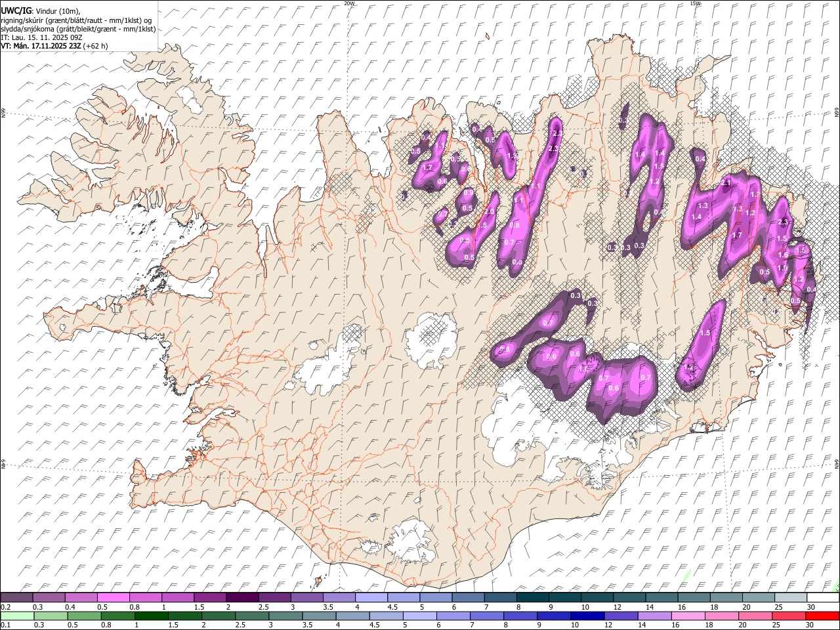Select the 2.5 swatch in the bottom legend row
Screen dimensions: 840x630
tap(252, 616)
